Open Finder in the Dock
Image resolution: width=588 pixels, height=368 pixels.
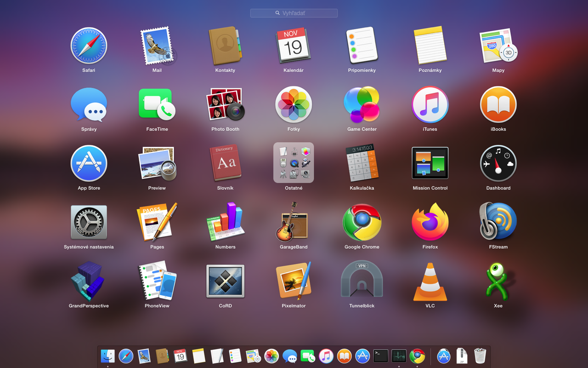tap(108, 356)
